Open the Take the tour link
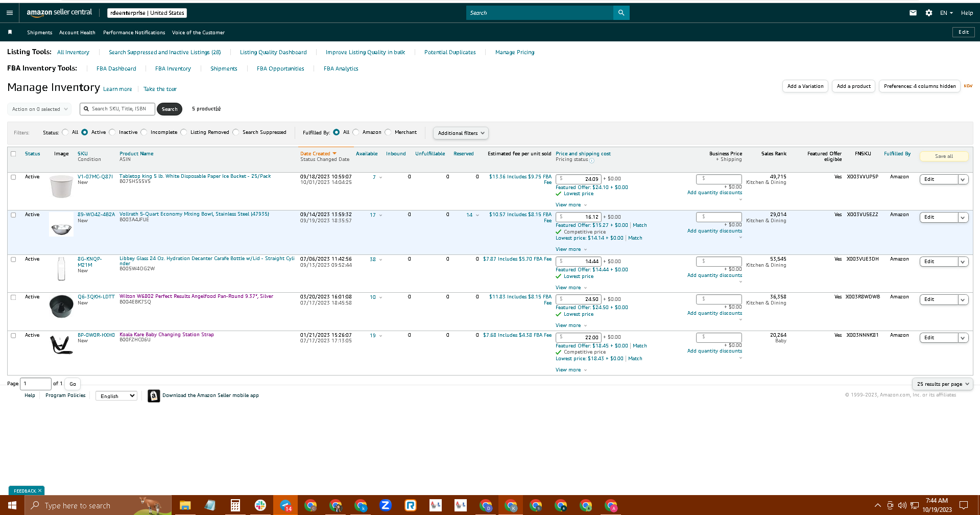This screenshot has height=515, width=980. click(x=160, y=89)
